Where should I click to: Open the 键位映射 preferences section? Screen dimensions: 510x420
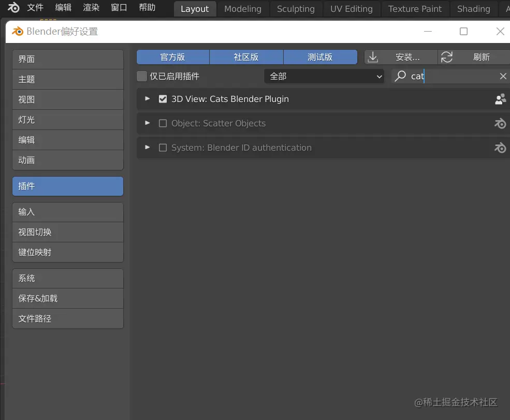coord(68,252)
